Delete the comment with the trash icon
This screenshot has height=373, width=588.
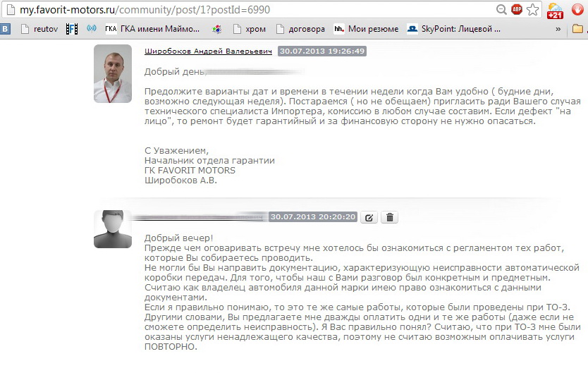pyautogui.click(x=390, y=217)
